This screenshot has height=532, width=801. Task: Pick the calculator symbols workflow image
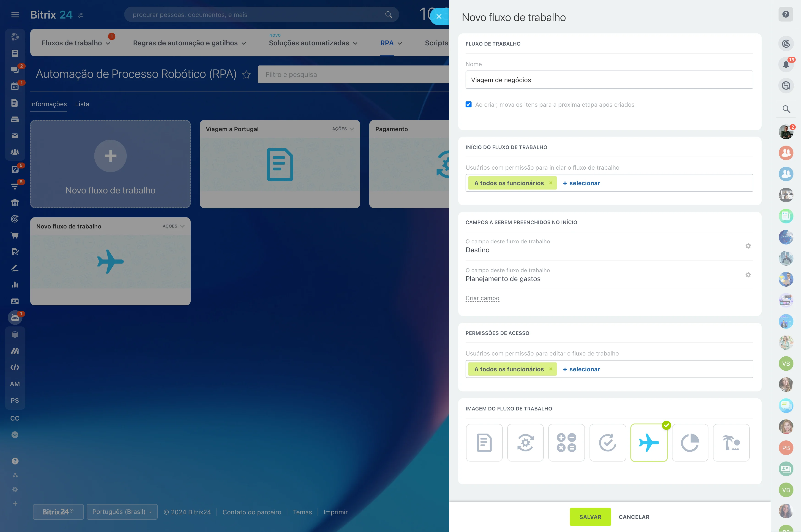click(x=566, y=442)
